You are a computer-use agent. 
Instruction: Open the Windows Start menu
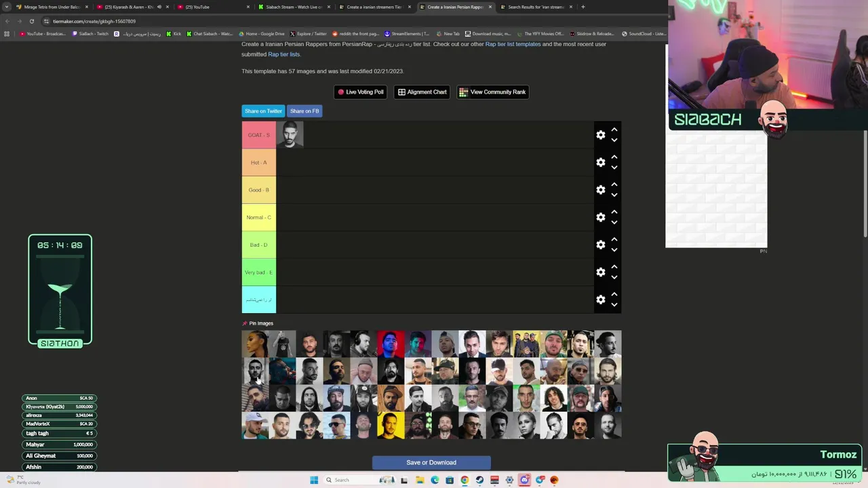click(314, 480)
